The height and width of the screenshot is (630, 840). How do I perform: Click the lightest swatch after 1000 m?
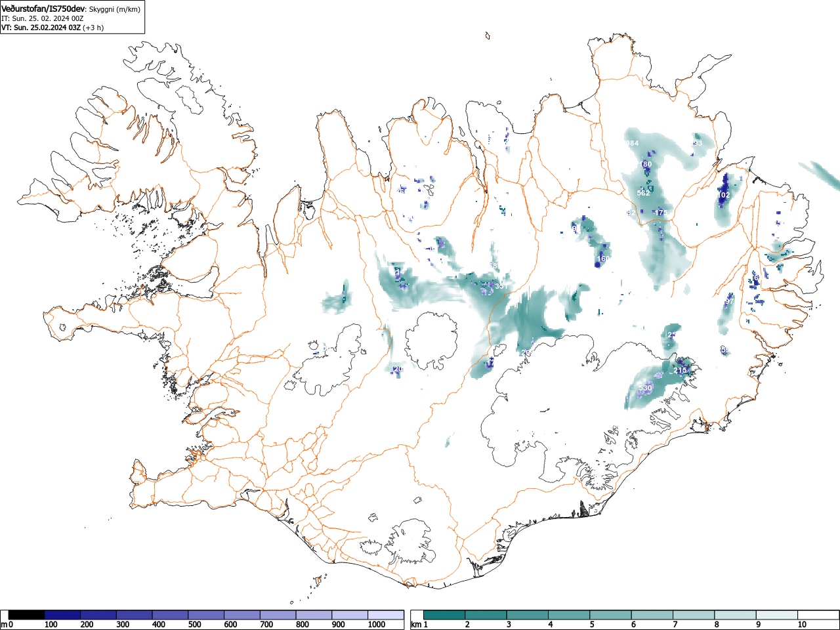click(386, 615)
